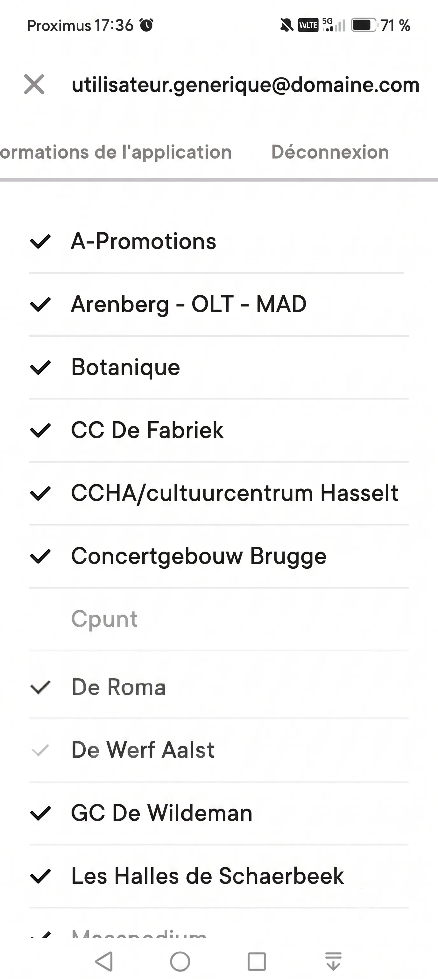This screenshot has width=438, height=980.
Task: Close the account panel with the X icon
Action: [34, 84]
